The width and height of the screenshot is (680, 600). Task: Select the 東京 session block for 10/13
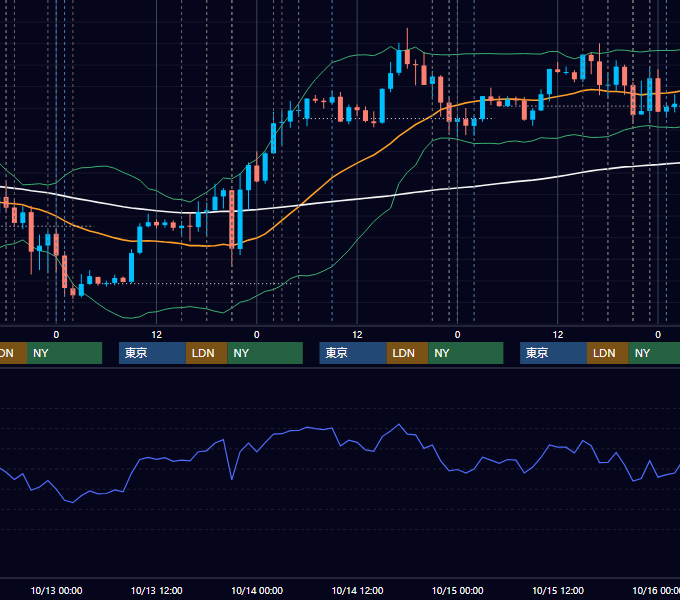pos(152,353)
